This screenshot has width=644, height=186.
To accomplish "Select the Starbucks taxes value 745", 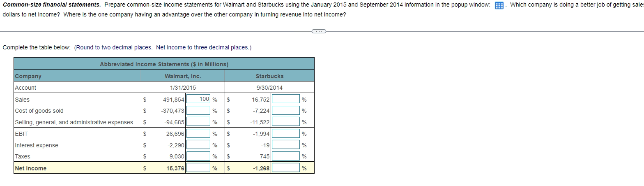I will (264, 156).
